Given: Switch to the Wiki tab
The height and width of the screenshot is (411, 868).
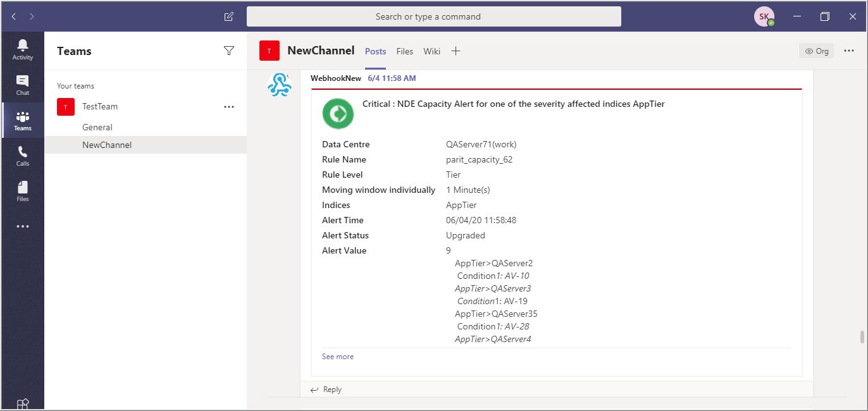Looking at the screenshot, I should pos(432,51).
